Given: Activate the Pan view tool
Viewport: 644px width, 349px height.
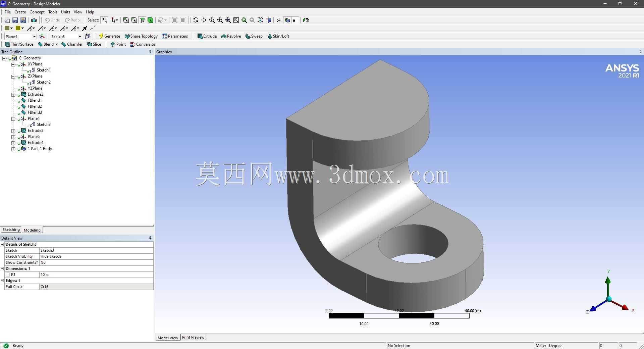Looking at the screenshot, I should coord(204,20).
